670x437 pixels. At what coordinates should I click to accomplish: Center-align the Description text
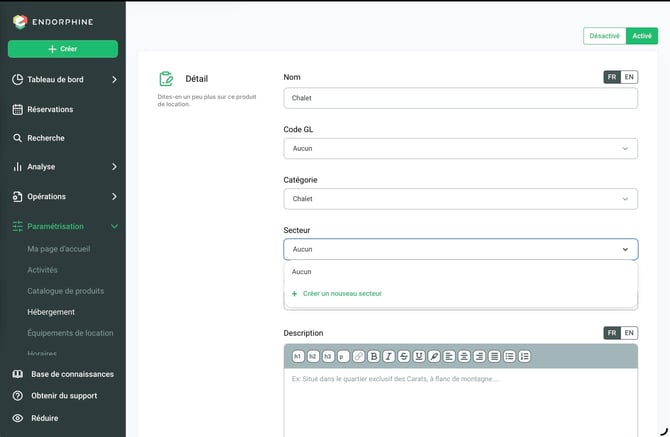(x=464, y=356)
